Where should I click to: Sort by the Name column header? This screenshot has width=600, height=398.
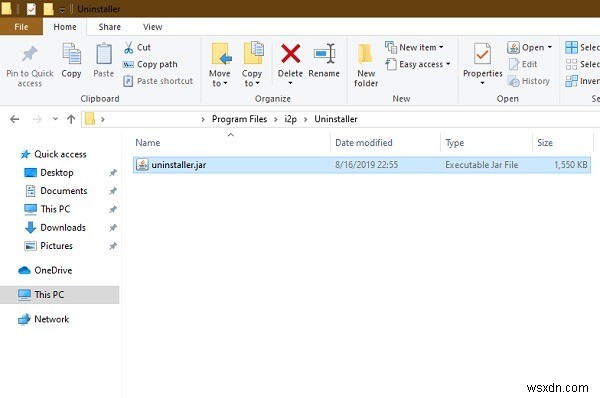pyautogui.click(x=148, y=143)
